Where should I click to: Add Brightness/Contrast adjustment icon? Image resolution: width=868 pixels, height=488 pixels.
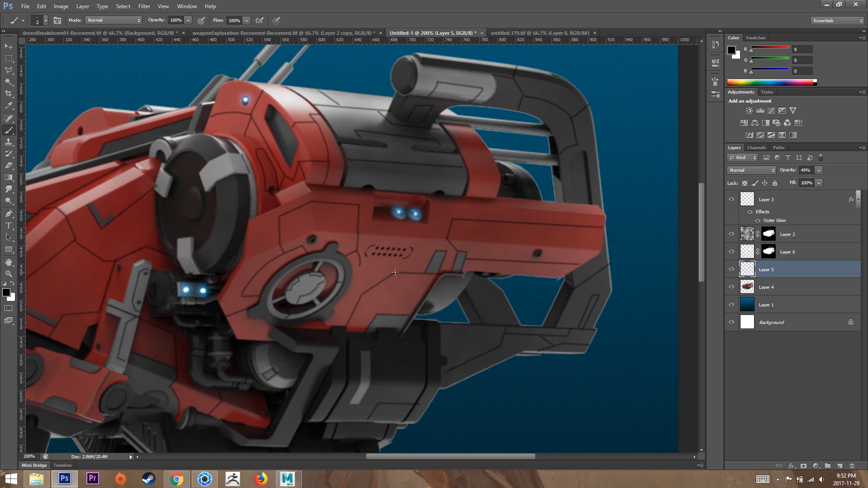coord(749,111)
